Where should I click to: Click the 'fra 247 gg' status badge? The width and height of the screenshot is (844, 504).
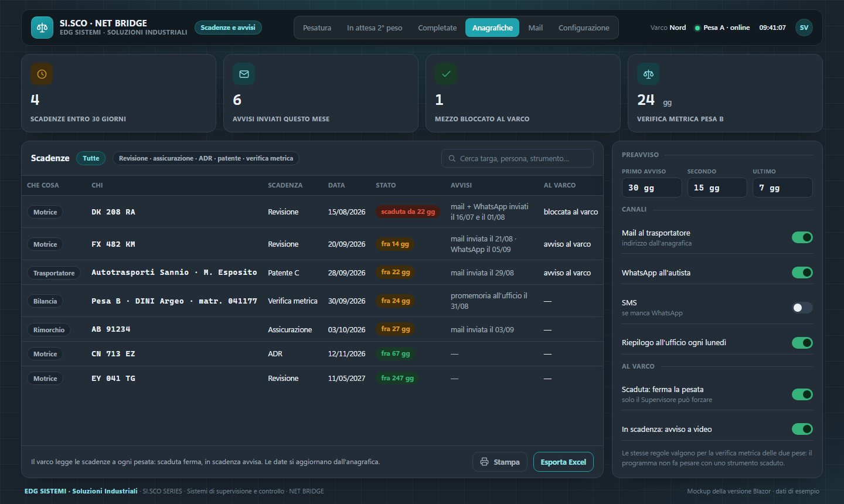pos(397,378)
